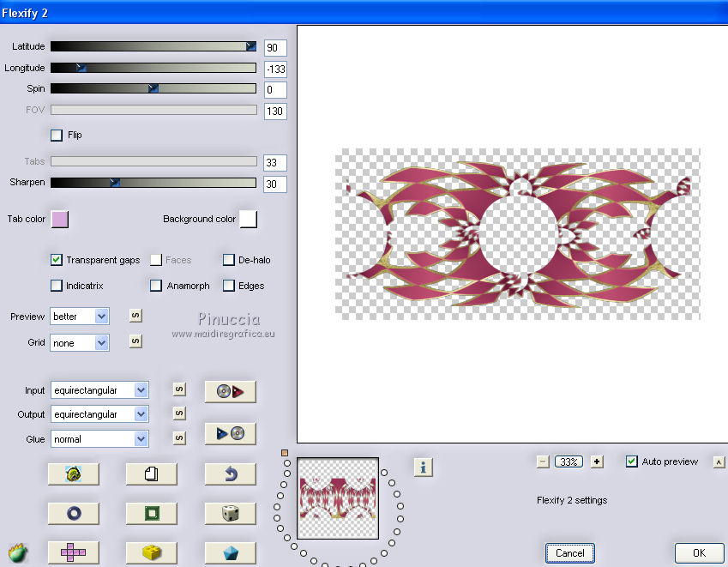This screenshot has height=567, width=728.
Task: Click the S button next to Grid
Action: click(135, 341)
